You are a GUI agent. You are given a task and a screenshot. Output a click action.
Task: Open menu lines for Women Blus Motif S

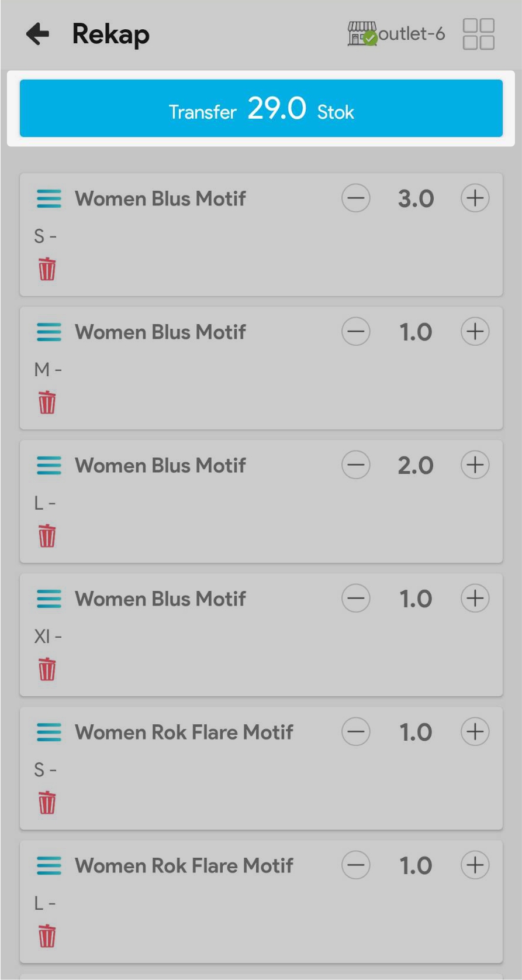click(49, 199)
